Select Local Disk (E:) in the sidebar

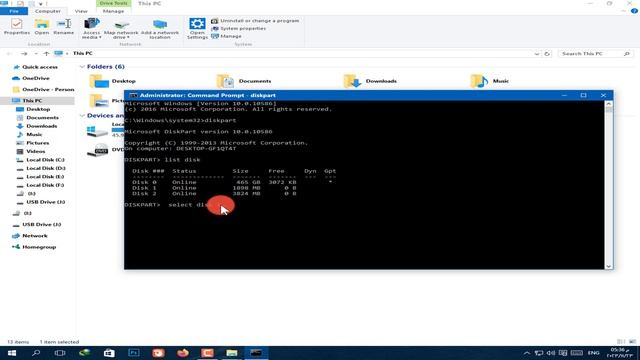tap(45, 177)
